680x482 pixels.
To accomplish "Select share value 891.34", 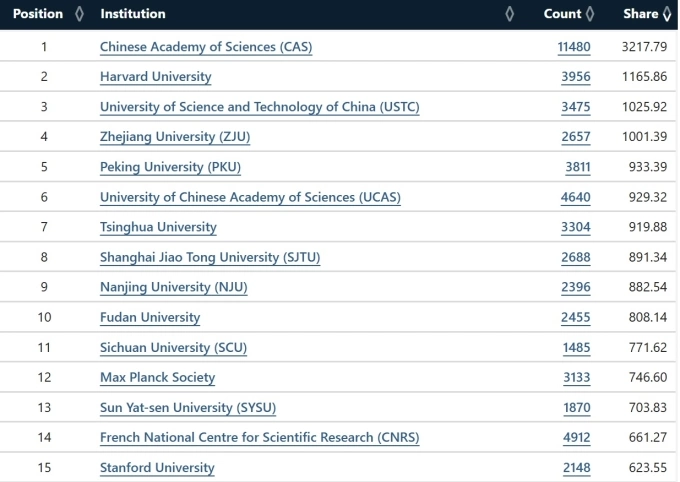I will 648,257.
